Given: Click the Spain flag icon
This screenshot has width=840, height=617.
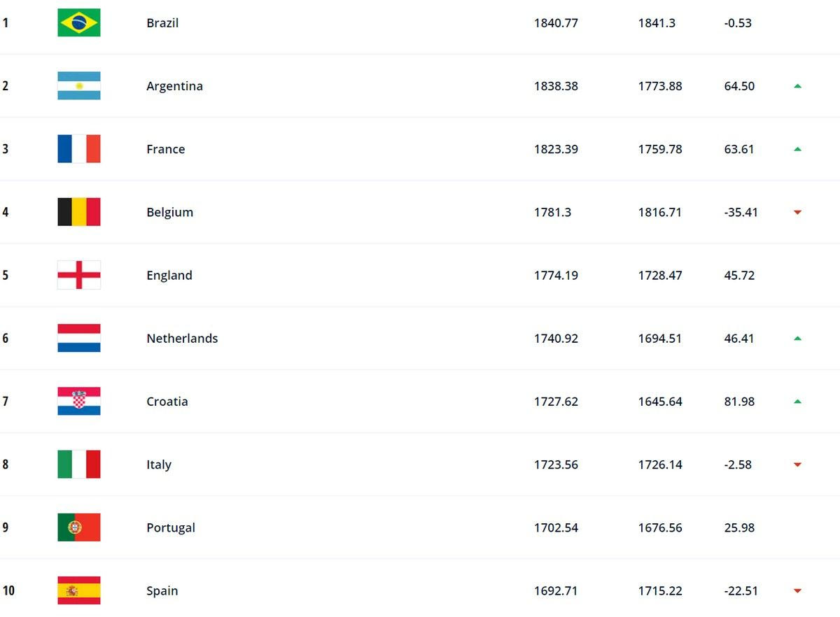Looking at the screenshot, I should point(78,590).
